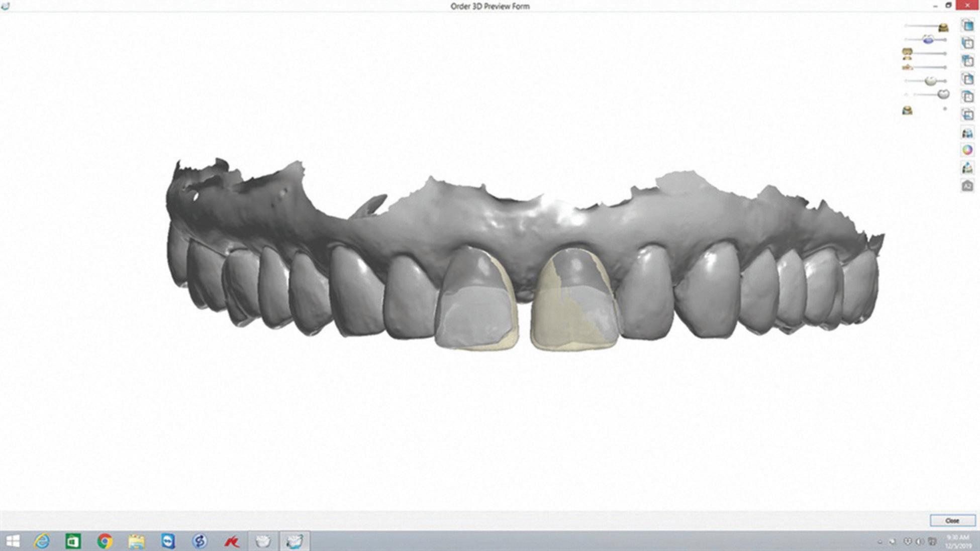Open TeamViewer from the taskbar
The image size is (980, 551).
pyautogui.click(x=168, y=541)
